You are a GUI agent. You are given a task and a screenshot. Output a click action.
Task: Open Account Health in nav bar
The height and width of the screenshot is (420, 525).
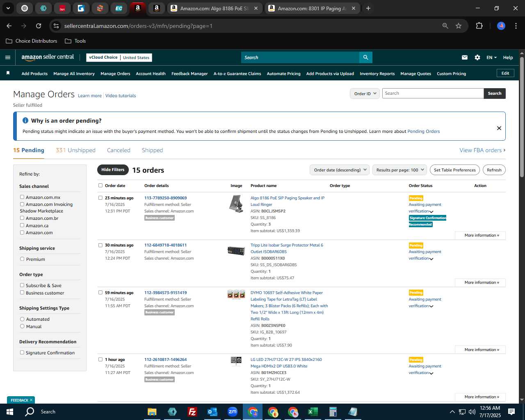point(151,74)
